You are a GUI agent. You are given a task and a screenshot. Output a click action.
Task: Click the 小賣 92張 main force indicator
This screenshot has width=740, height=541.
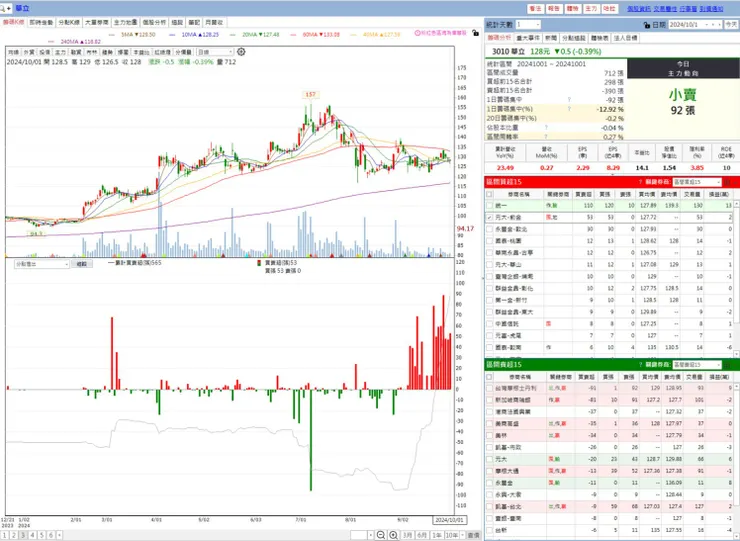tap(683, 102)
